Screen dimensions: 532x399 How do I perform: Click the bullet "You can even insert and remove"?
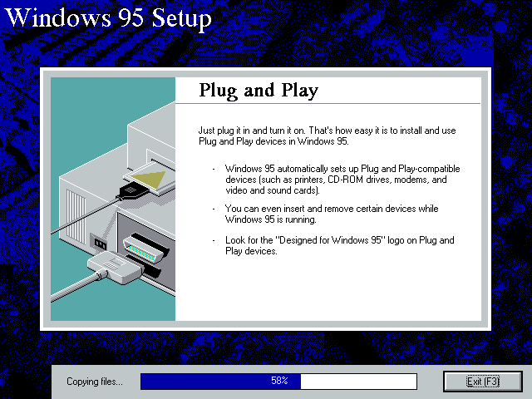pyautogui.click(x=332, y=214)
